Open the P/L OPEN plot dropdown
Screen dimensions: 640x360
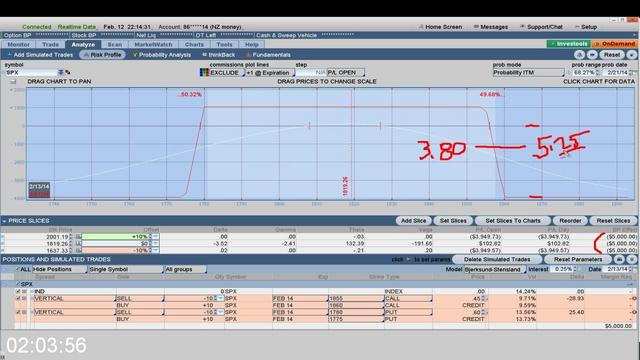click(345, 73)
